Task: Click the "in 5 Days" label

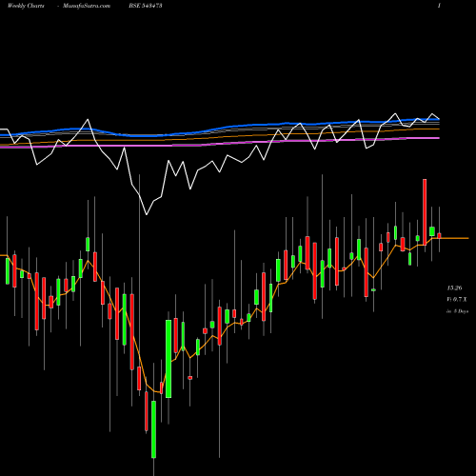Action: [x=457, y=311]
